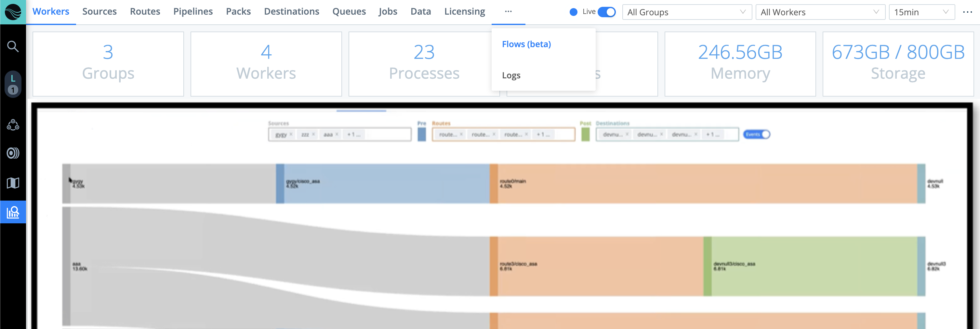Remove the zzz source chip
The width and height of the screenshot is (980, 329).
click(313, 134)
